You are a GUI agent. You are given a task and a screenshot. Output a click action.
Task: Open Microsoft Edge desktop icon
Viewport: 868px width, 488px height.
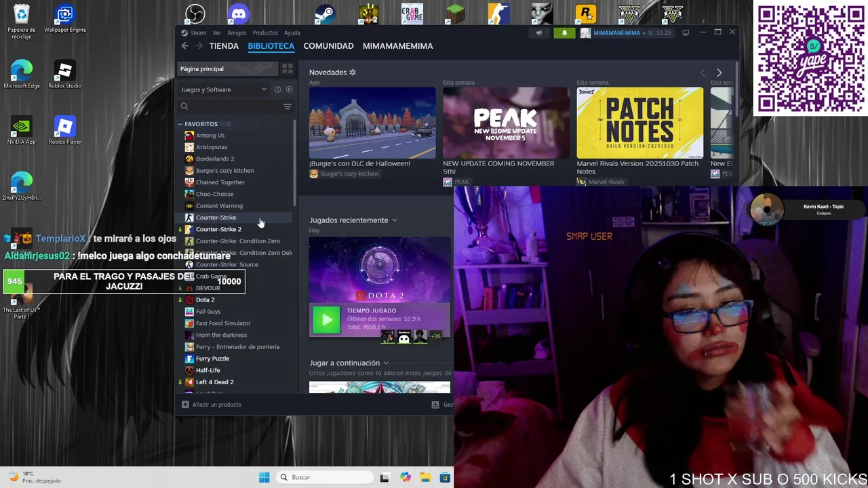click(22, 75)
